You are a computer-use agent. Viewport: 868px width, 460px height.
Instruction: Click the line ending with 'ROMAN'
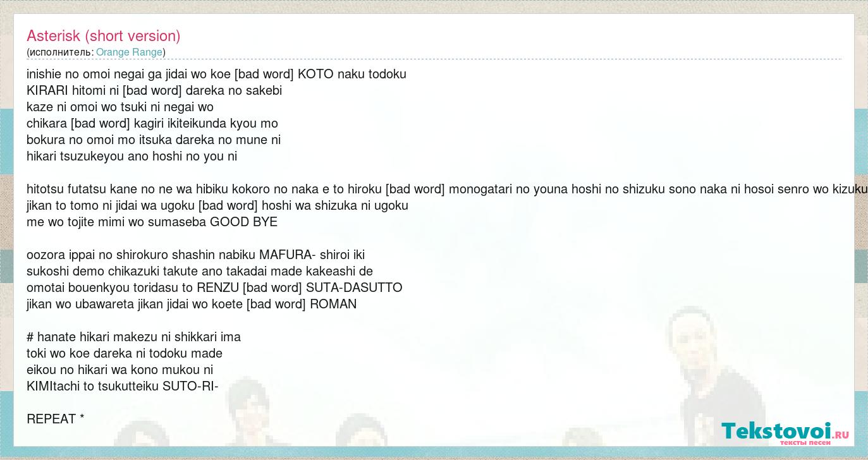[192, 305]
